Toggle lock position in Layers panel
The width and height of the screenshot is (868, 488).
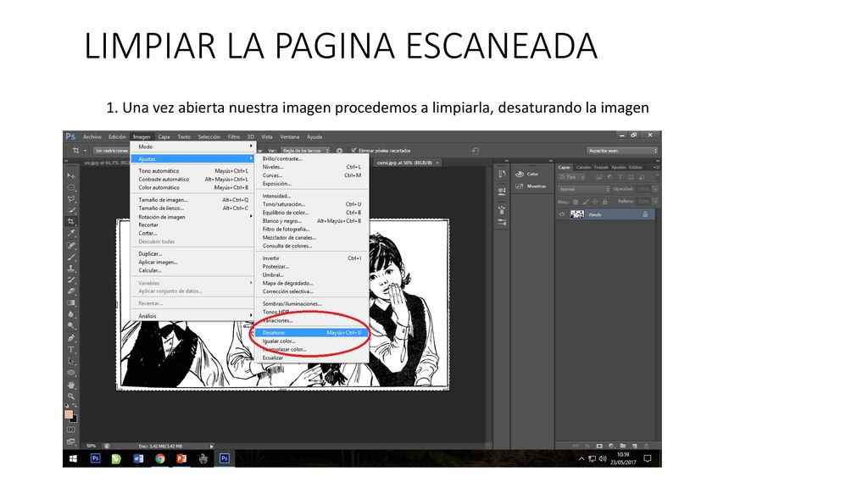point(595,202)
